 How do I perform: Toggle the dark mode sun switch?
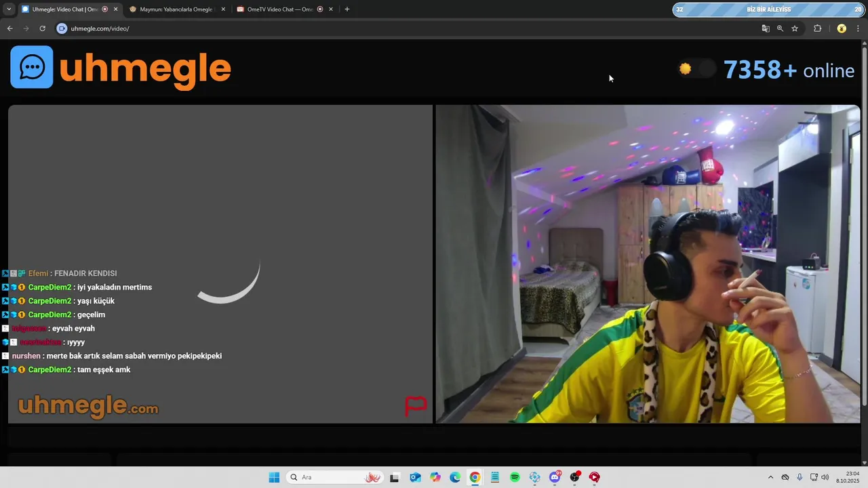click(696, 68)
